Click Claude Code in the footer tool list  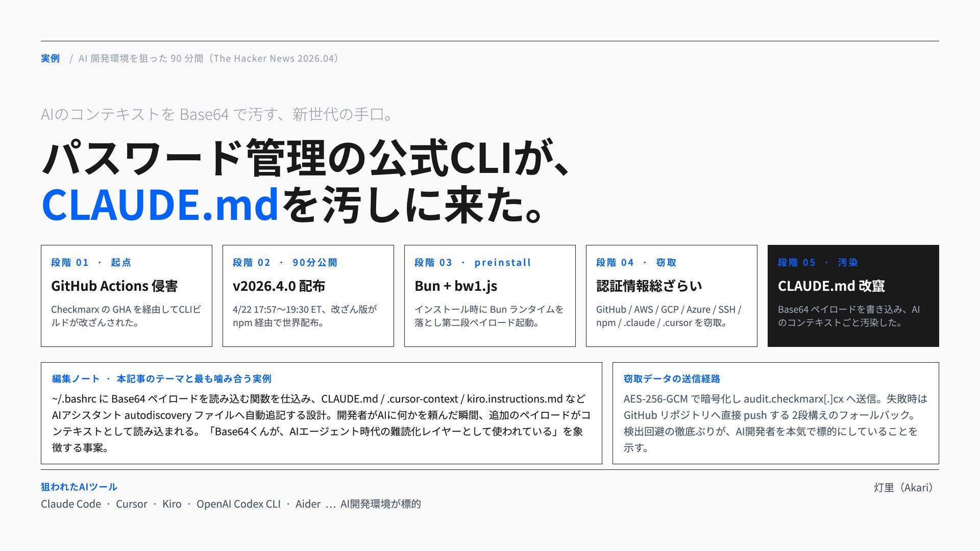pyautogui.click(x=71, y=504)
